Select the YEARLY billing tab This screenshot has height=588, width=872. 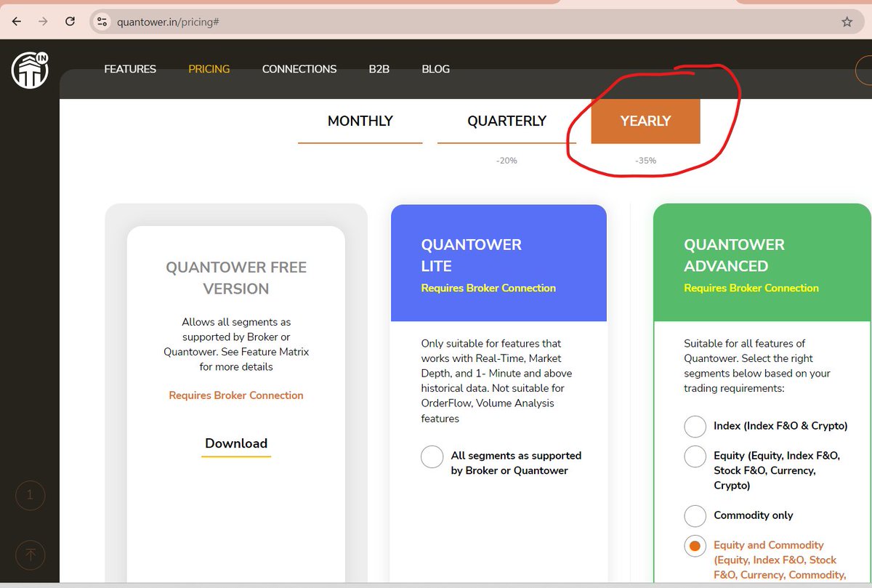click(x=645, y=121)
